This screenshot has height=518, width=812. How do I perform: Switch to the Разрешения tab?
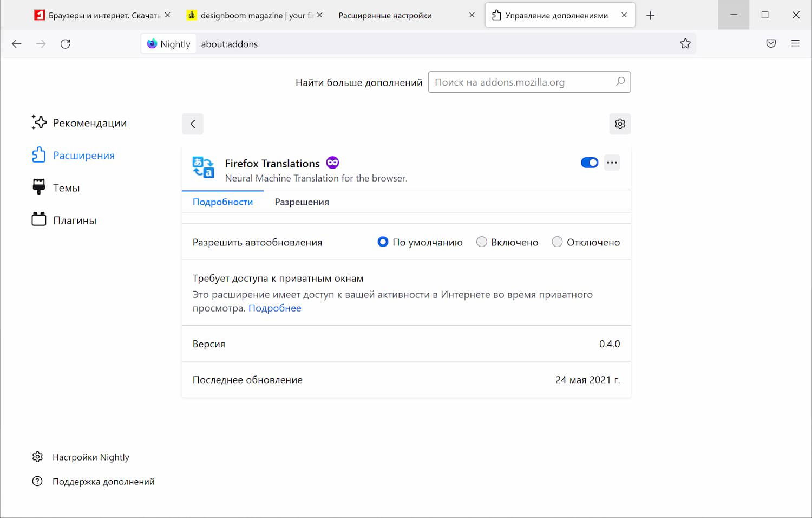(302, 202)
